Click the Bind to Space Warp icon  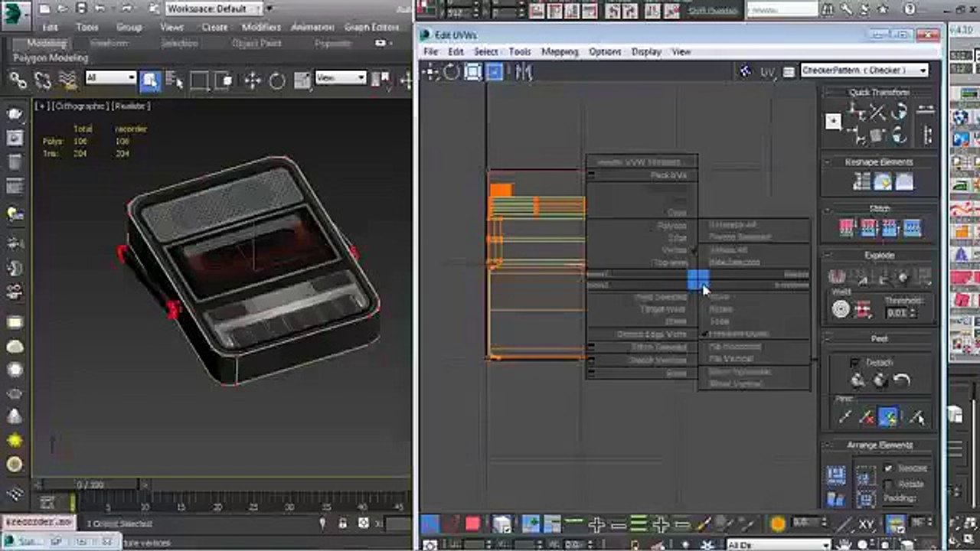(68, 80)
